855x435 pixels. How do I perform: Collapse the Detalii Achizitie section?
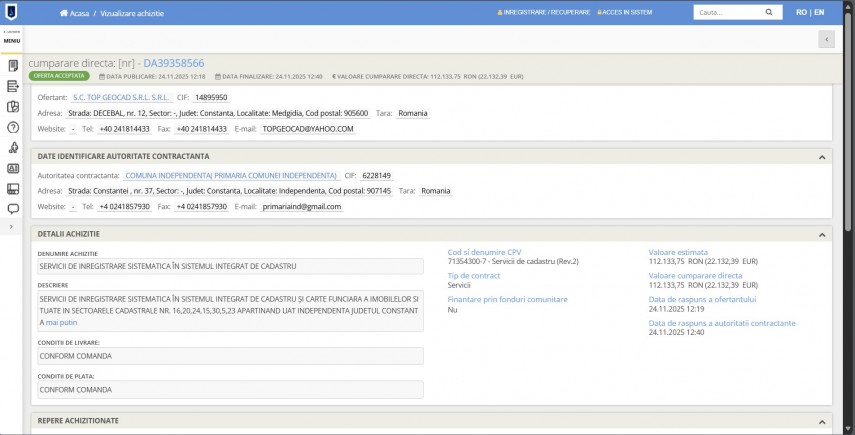pos(822,234)
